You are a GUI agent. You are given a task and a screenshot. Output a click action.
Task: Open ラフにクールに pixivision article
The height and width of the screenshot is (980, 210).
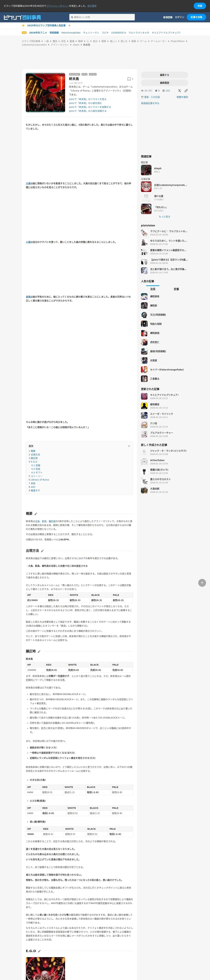[x=168, y=231]
